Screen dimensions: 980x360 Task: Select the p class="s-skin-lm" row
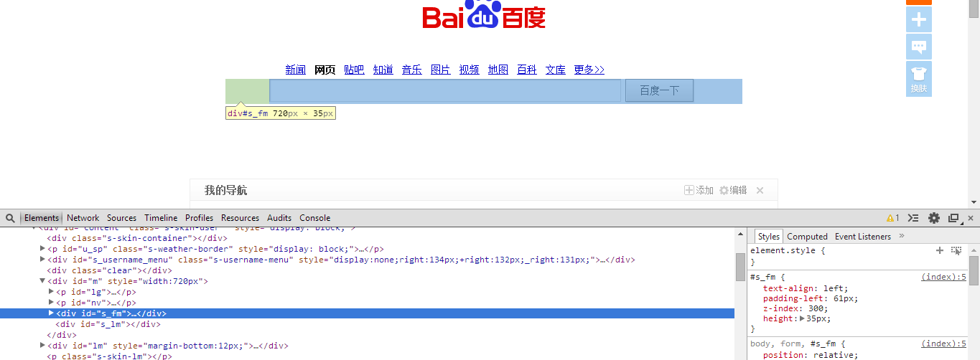click(x=368, y=356)
